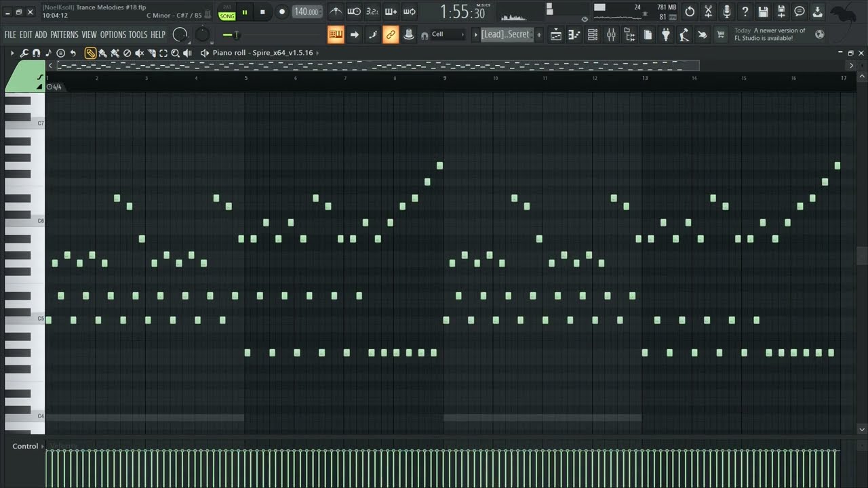Toggle loop recording button
The image size is (868, 488).
point(409,12)
